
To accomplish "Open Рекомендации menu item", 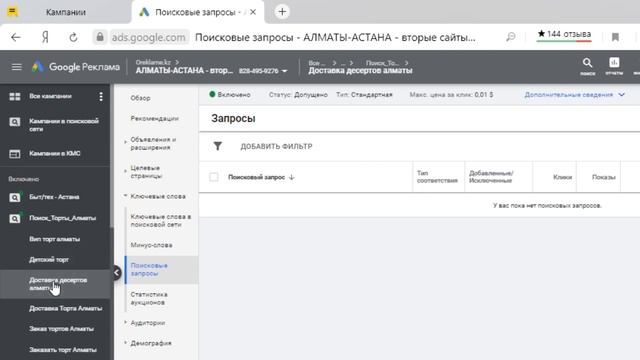I will click(x=155, y=118).
